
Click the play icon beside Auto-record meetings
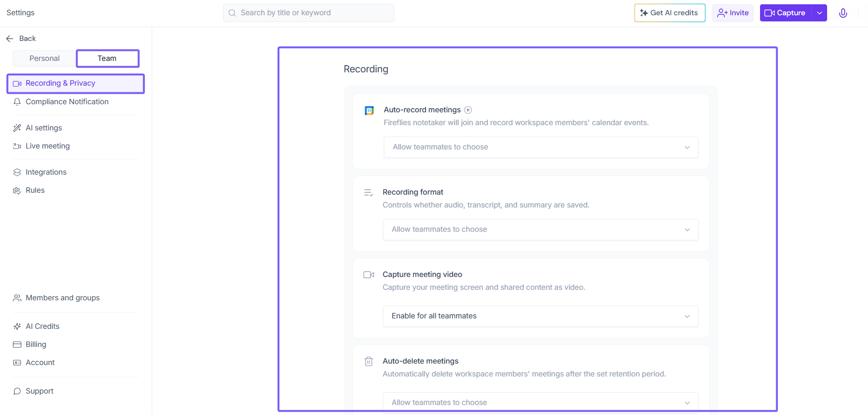[x=468, y=110]
